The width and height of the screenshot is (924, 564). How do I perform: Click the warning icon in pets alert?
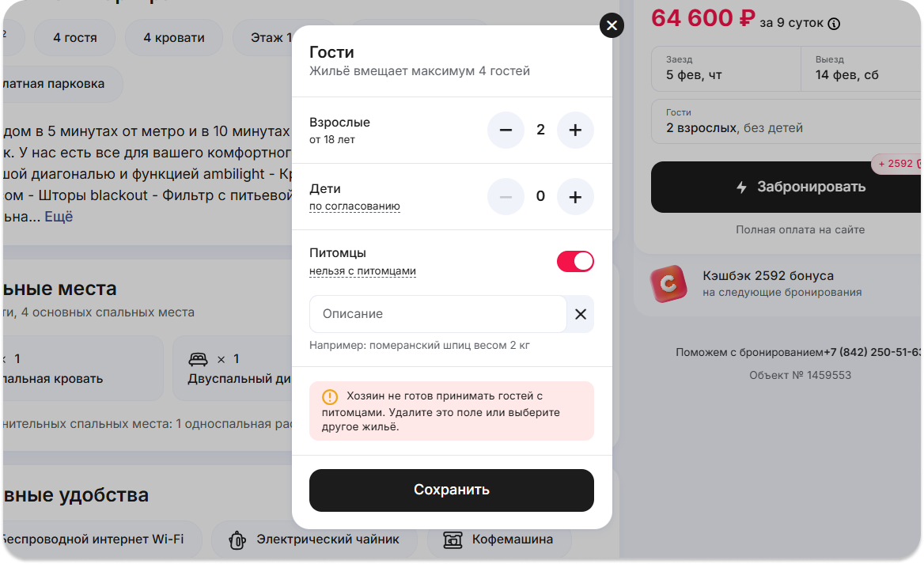tap(330, 396)
